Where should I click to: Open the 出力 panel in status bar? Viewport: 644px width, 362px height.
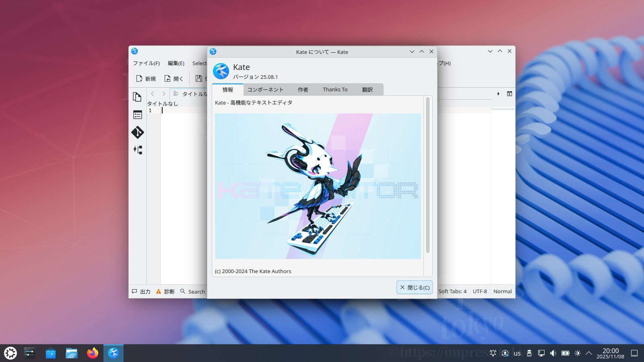tap(141, 292)
